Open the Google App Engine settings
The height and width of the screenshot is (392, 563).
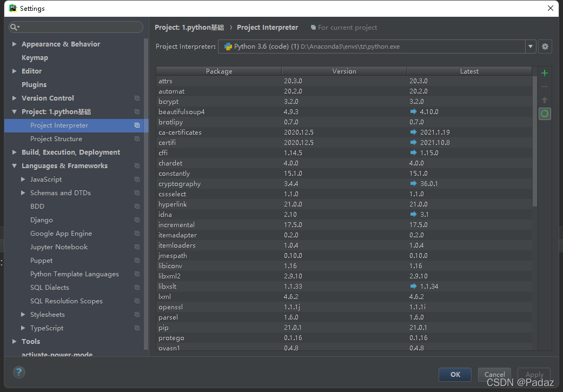[x=61, y=234]
